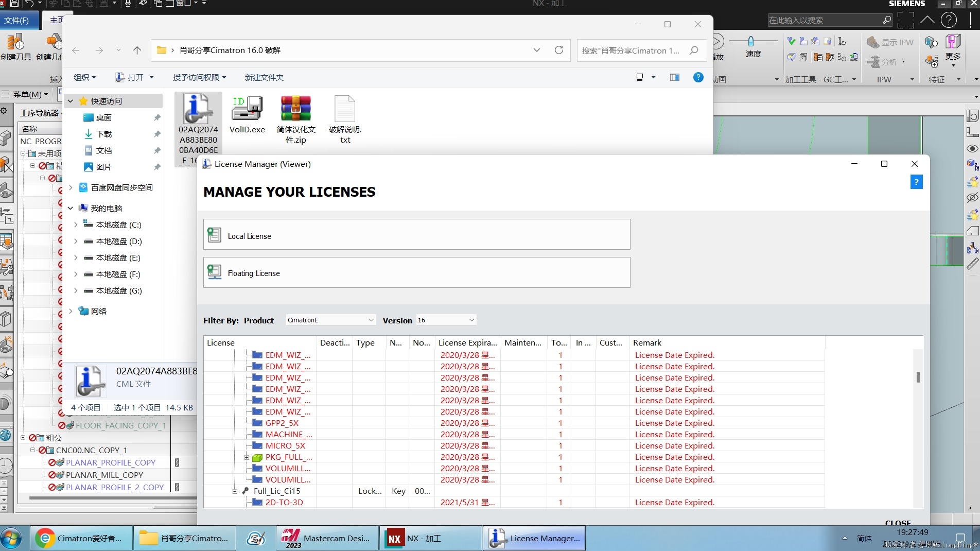Click the NX 显示 IPW icon
The height and width of the screenshot is (551, 980).
point(890,42)
